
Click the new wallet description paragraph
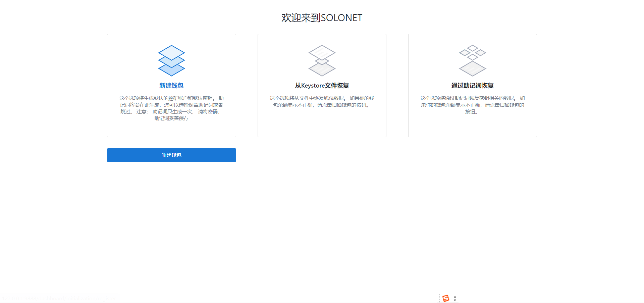(171, 108)
